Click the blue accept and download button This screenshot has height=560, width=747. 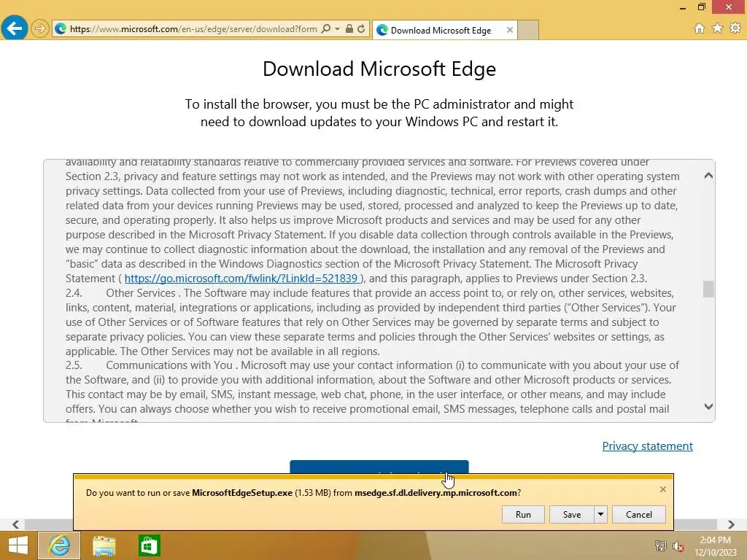coord(379,467)
